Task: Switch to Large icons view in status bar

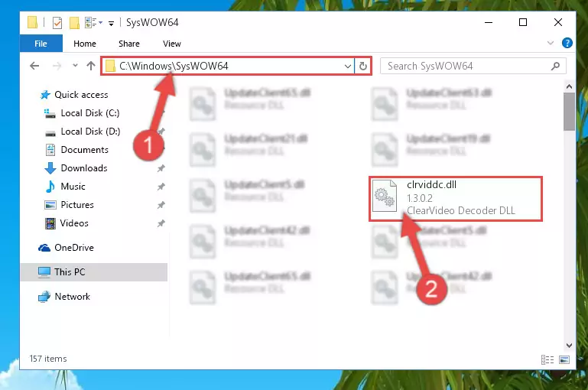Action: [564, 359]
